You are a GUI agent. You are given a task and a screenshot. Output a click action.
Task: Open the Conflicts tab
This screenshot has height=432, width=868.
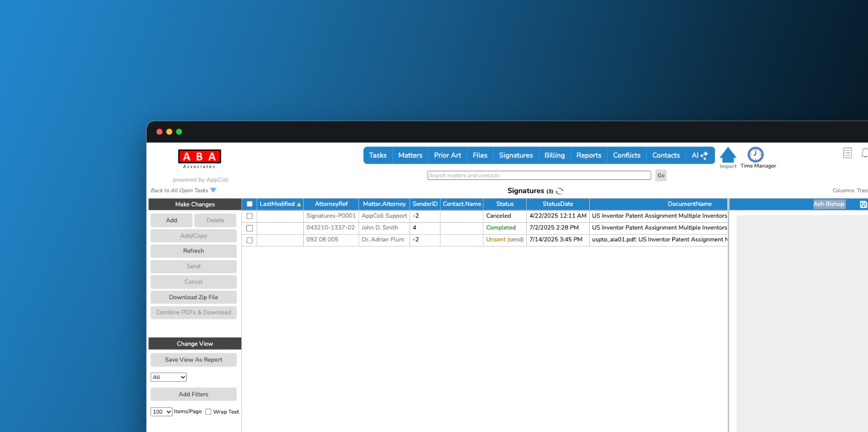(x=627, y=156)
